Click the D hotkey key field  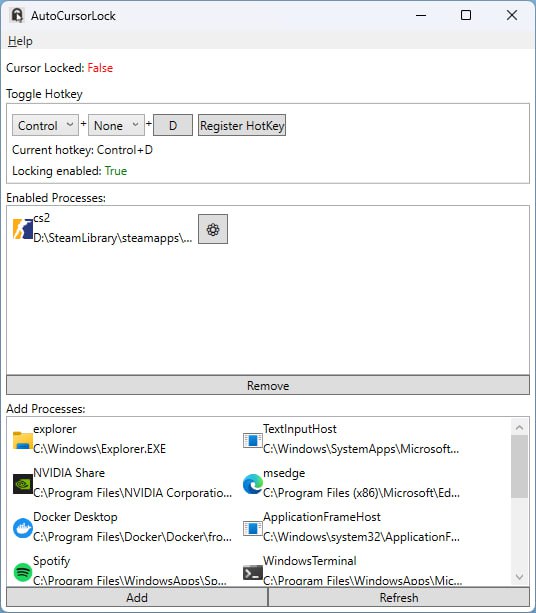(x=173, y=125)
